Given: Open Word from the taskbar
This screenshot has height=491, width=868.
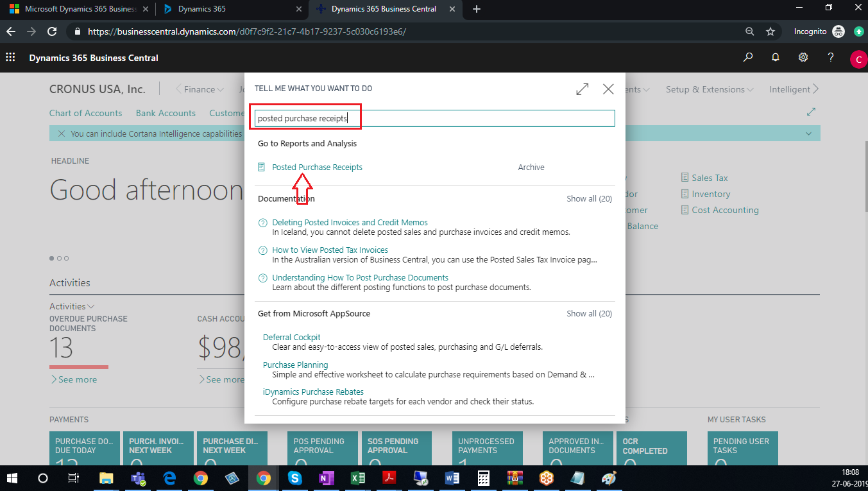Looking at the screenshot, I should coord(452,478).
